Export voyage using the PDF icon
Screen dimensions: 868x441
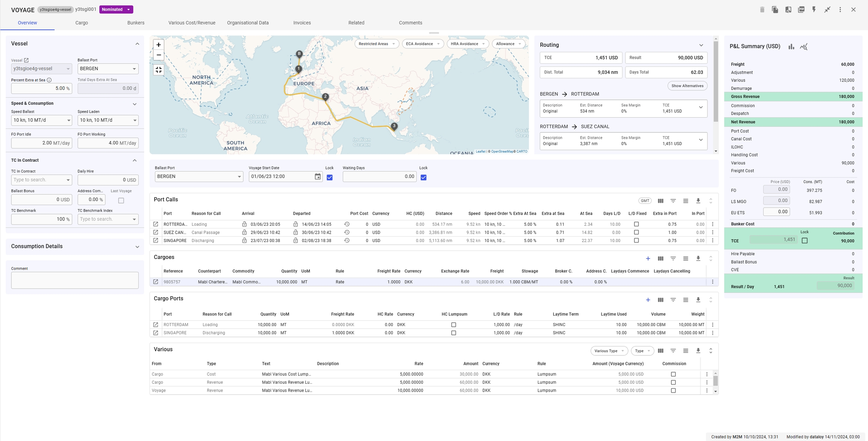(x=801, y=10)
